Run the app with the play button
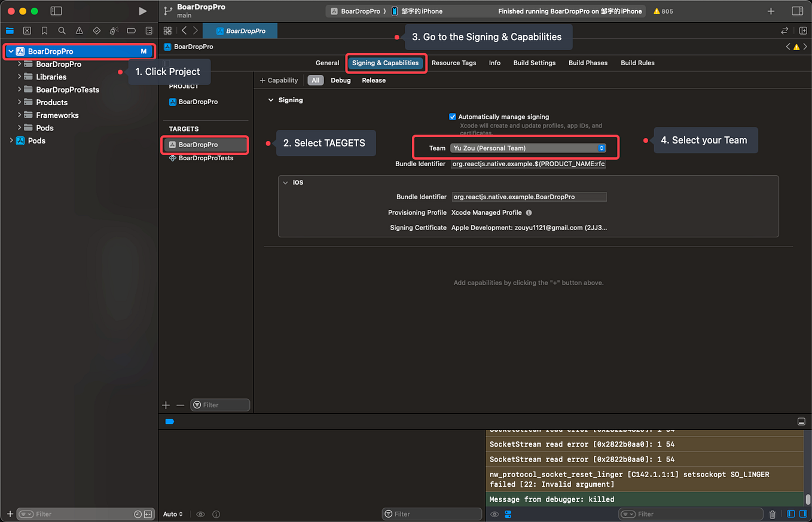The width and height of the screenshot is (812, 522). [142, 10]
